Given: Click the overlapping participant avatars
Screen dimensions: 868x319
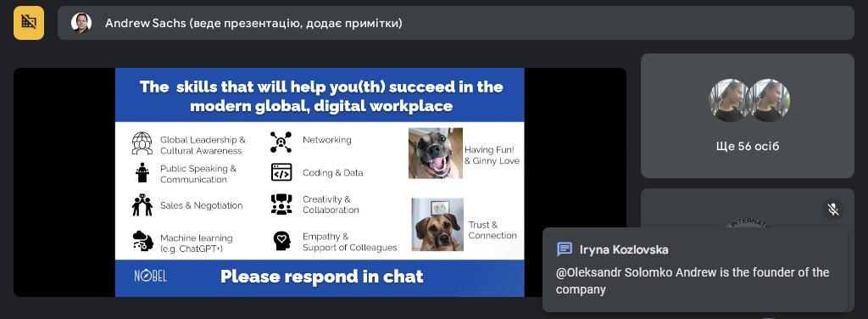Looking at the screenshot, I should [749, 101].
